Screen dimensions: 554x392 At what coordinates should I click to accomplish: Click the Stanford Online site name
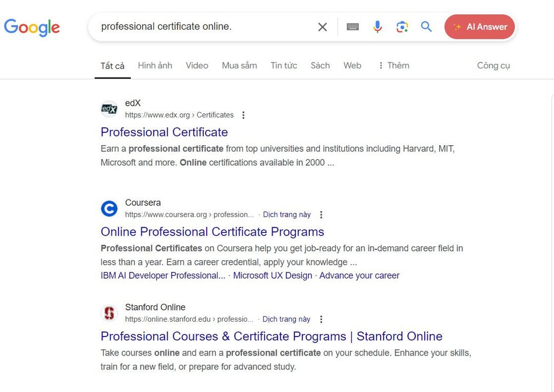tap(155, 307)
